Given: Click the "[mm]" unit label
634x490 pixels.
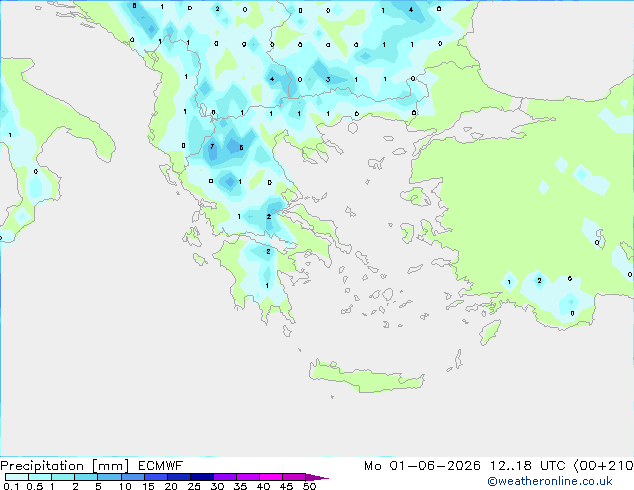Looking at the screenshot, I should (x=110, y=466).
